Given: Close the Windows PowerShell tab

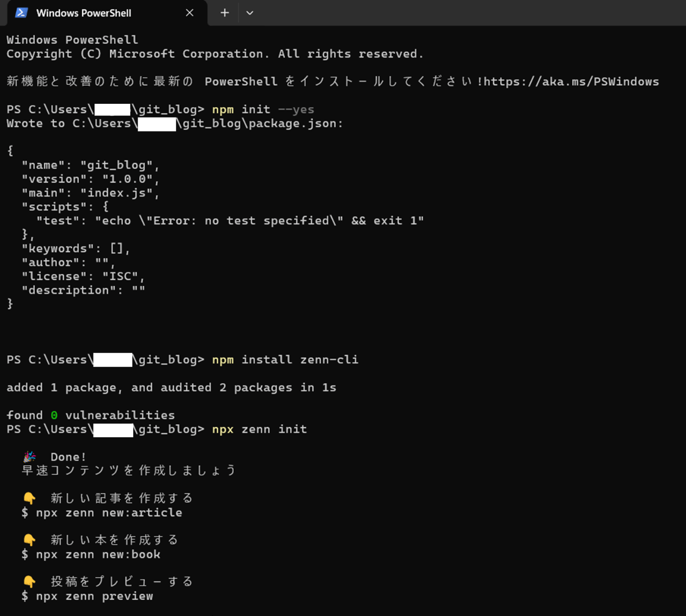Looking at the screenshot, I should pos(190,13).
